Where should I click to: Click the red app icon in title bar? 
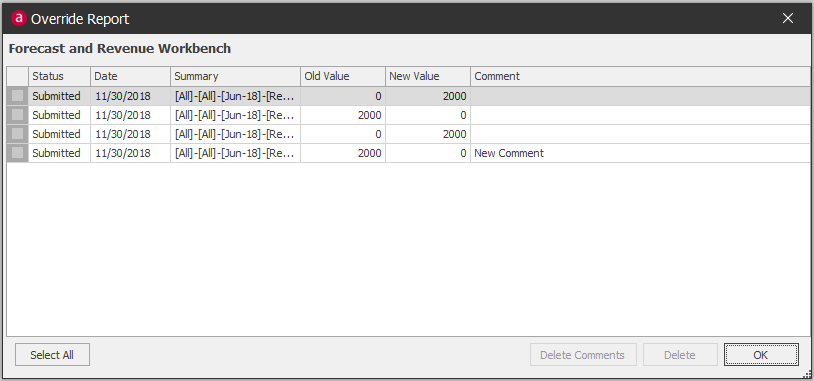tap(18, 18)
